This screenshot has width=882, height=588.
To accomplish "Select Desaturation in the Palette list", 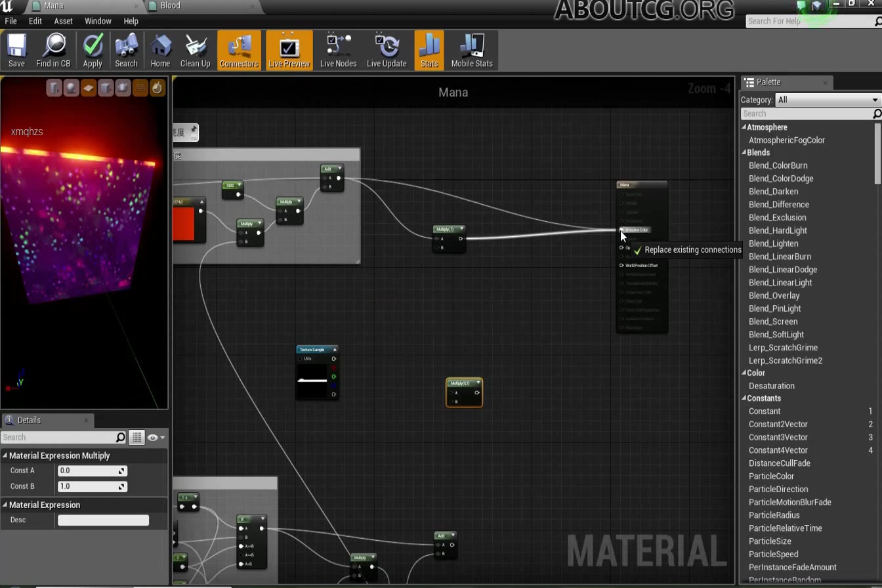I will (x=771, y=386).
